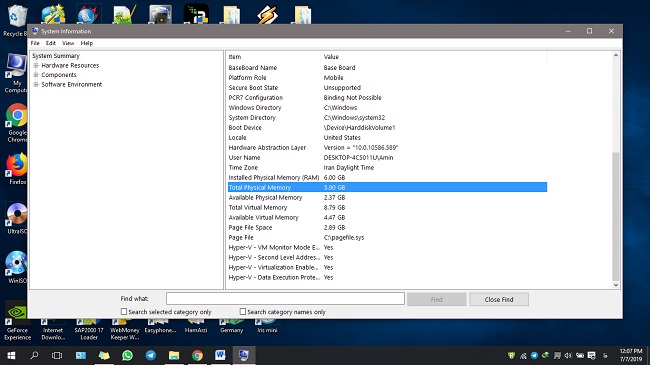Viewport: 650px width, 365px height.
Task: Click the Close Find button
Action: [499, 299]
